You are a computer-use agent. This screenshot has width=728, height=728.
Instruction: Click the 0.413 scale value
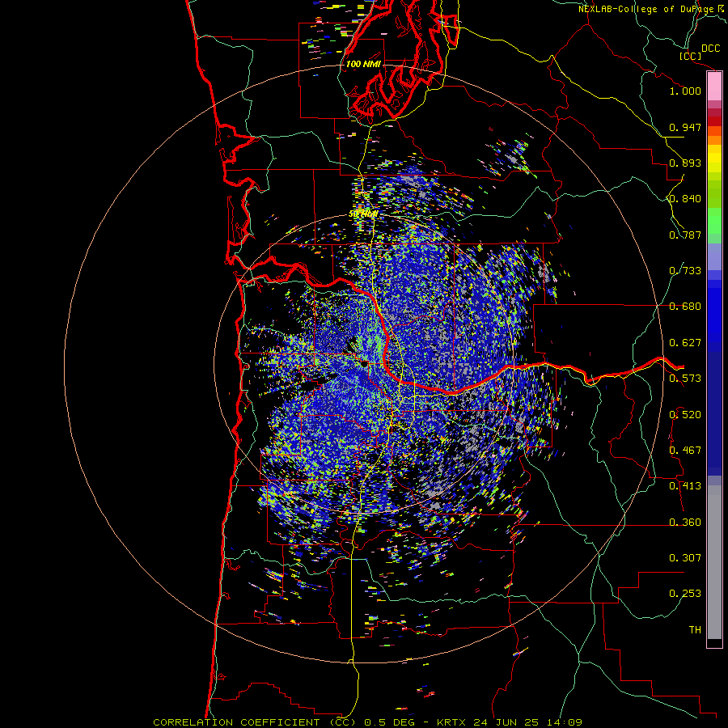coord(685,486)
